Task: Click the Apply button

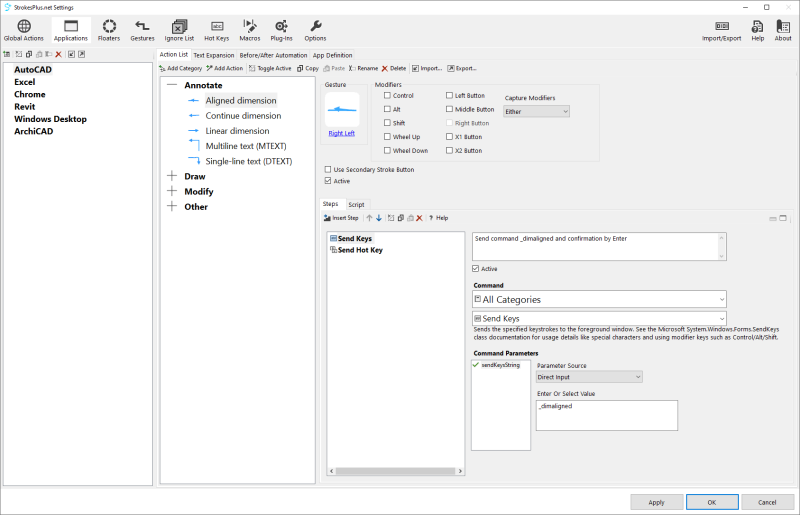Action: click(656, 501)
